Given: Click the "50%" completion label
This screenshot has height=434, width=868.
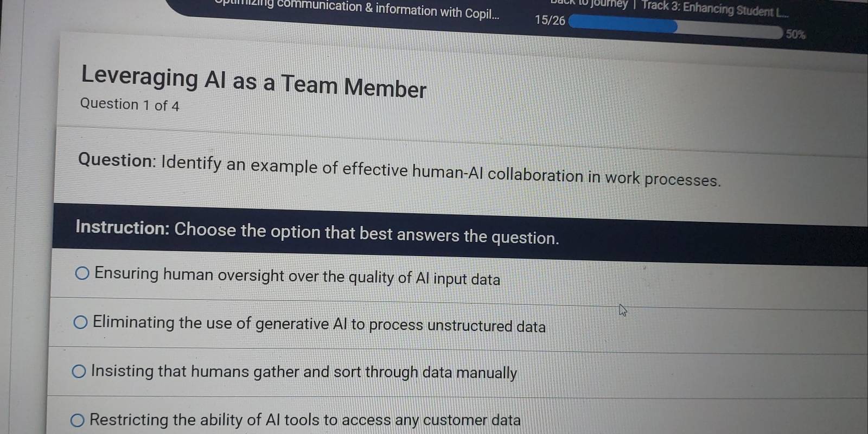Looking at the screenshot, I should 795,34.
